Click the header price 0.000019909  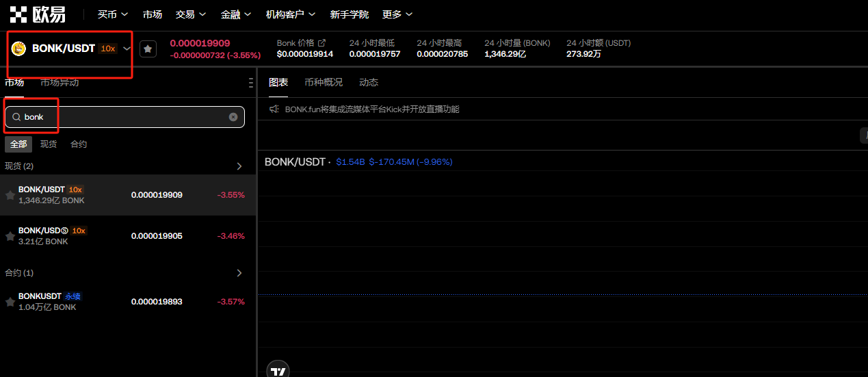[x=200, y=43]
